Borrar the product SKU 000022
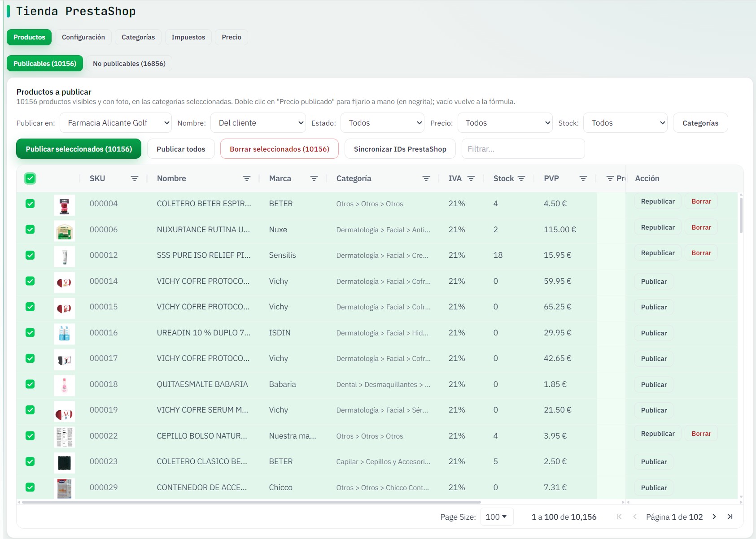 click(701, 434)
